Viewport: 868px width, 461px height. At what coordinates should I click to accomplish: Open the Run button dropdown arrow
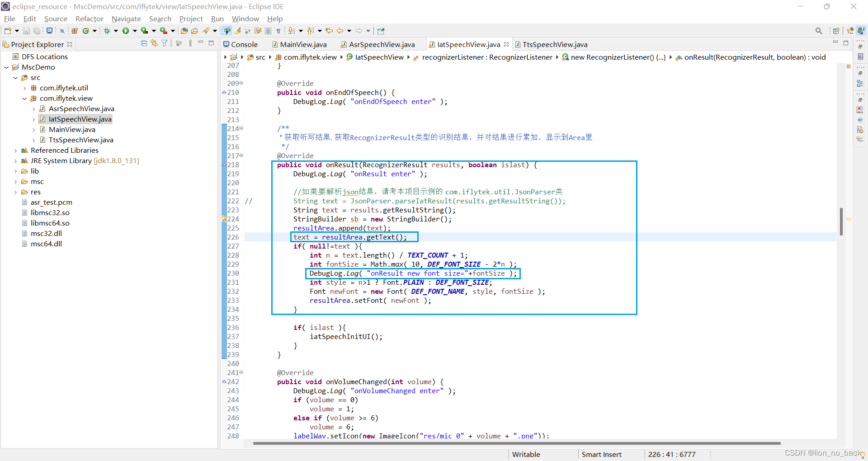coord(134,31)
